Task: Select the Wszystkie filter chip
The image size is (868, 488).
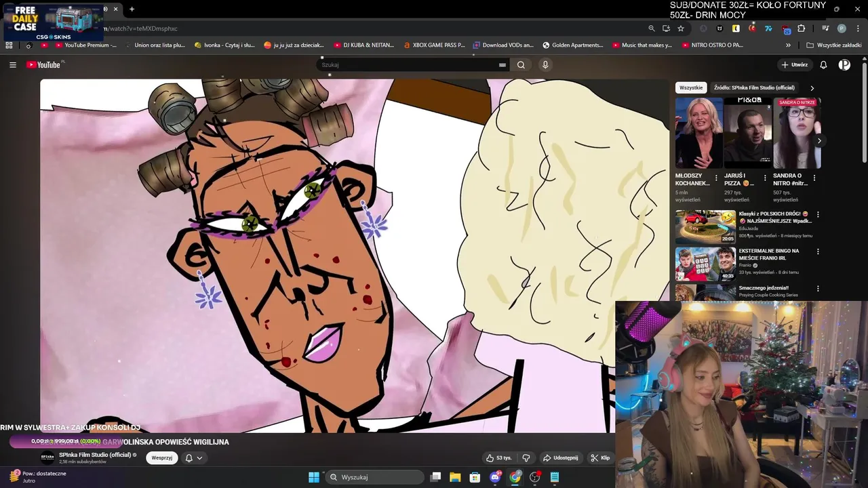Action: [691, 87]
